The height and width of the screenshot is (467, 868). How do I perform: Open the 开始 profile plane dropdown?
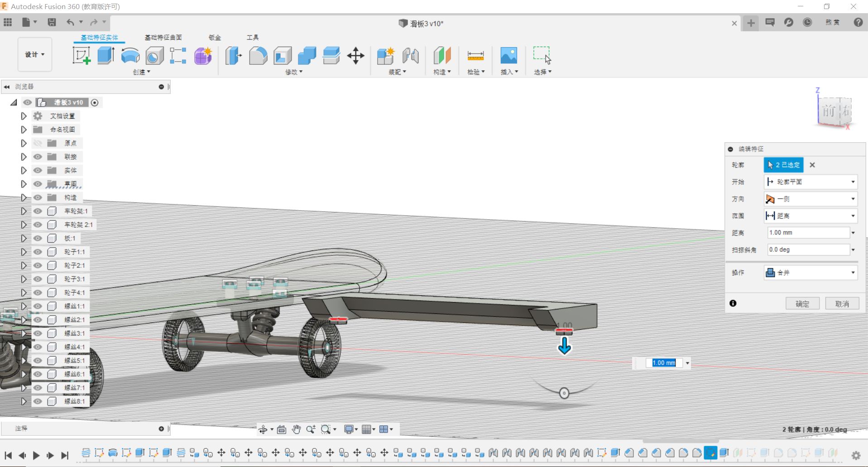pyautogui.click(x=810, y=182)
